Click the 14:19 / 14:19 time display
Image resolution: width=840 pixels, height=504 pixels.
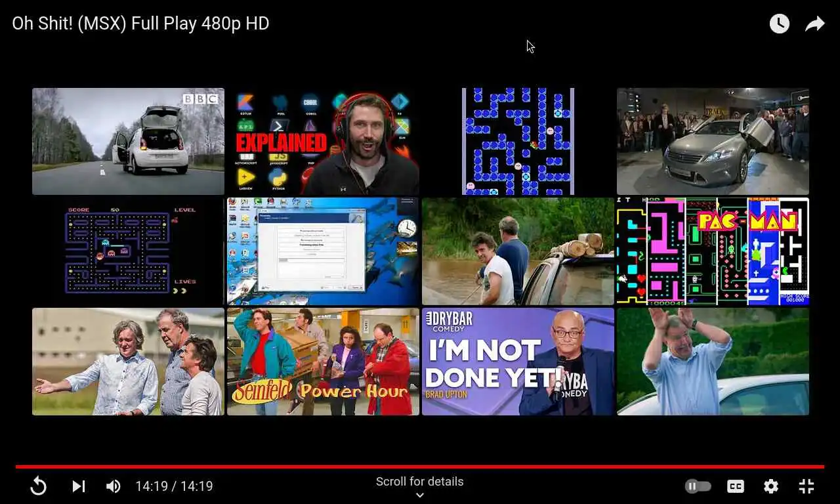[175, 486]
